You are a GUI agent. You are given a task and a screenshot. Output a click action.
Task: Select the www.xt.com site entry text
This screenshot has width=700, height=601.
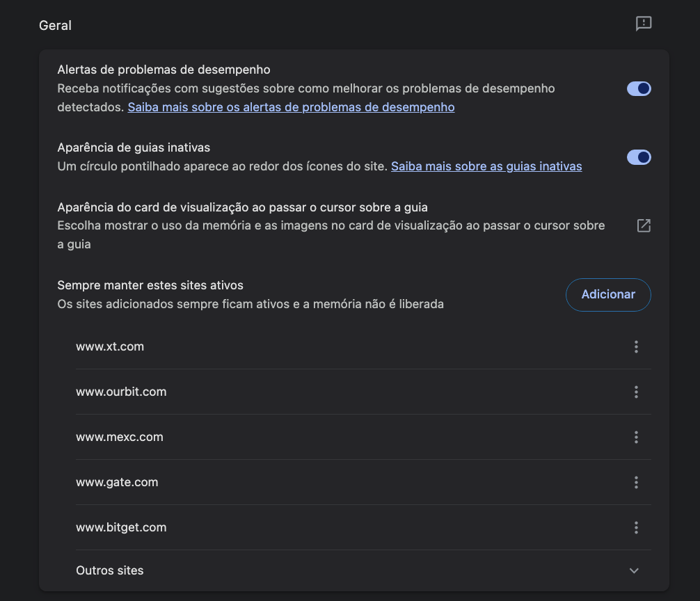click(x=110, y=346)
